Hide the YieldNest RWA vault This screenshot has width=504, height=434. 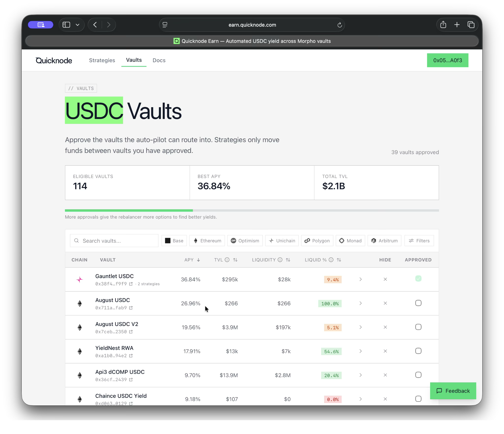pos(385,351)
